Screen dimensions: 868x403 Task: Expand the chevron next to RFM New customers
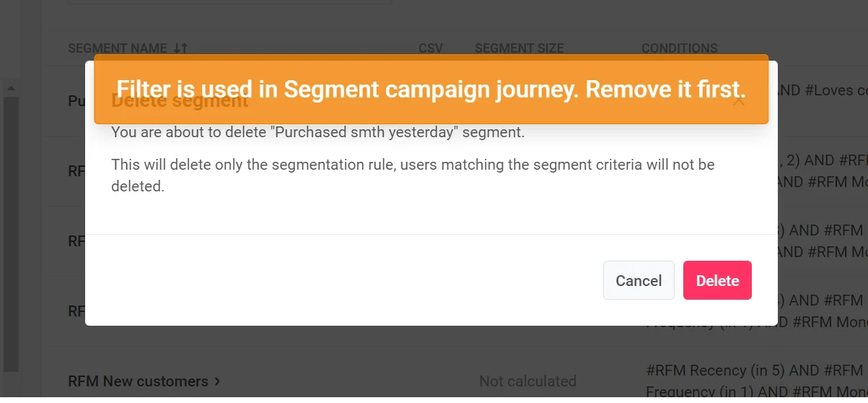pos(218,381)
